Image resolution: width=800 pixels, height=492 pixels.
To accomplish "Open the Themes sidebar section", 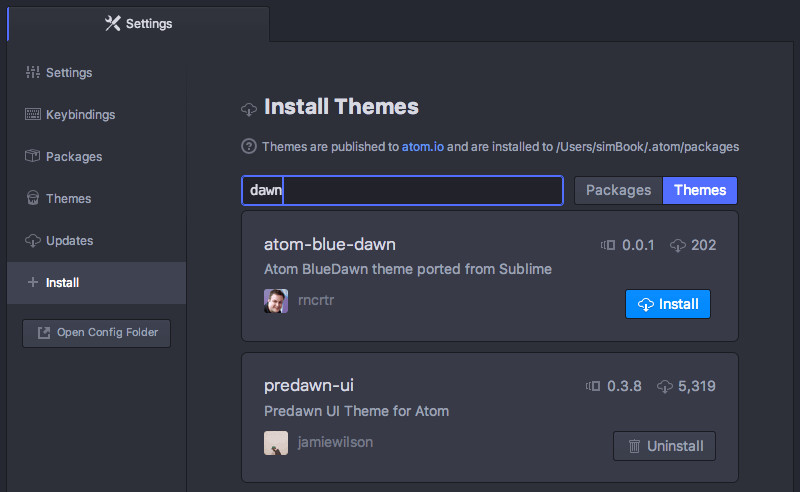I will coord(68,199).
